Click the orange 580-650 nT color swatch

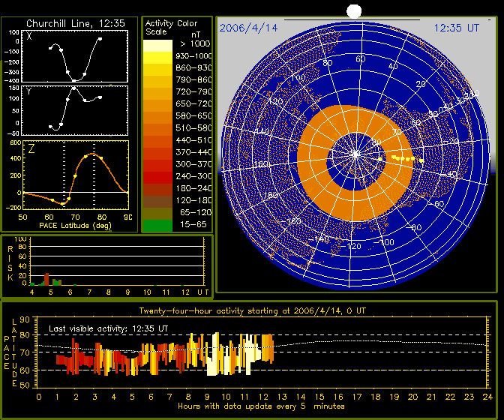pyautogui.click(x=157, y=118)
